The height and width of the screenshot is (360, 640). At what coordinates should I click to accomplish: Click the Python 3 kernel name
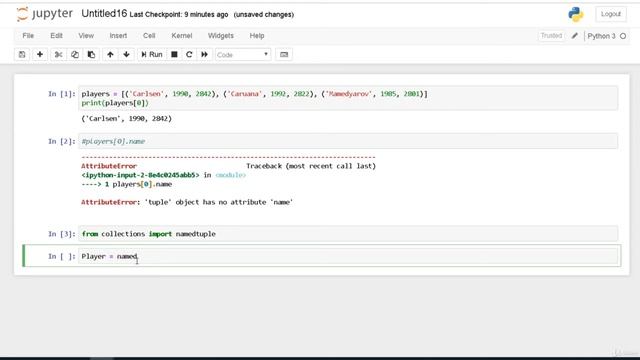pyautogui.click(x=601, y=36)
